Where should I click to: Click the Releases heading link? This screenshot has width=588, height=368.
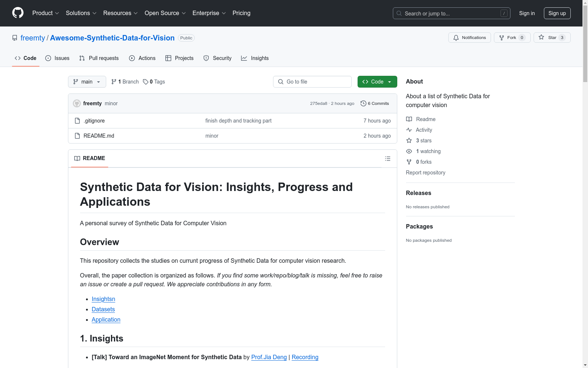[x=419, y=193]
